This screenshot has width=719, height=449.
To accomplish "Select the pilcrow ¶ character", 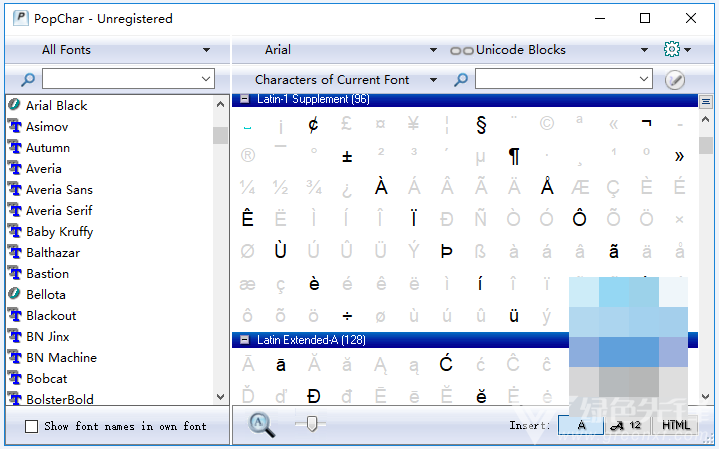I will point(514,156).
